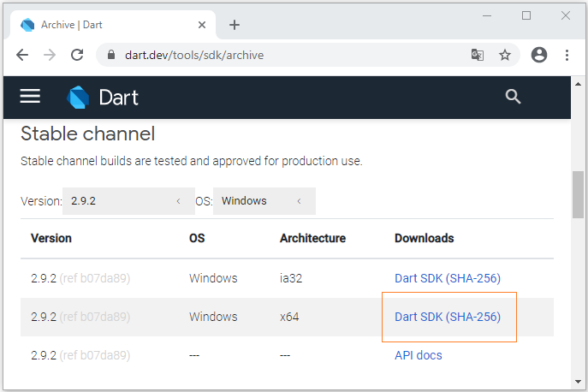
Task: Open the Dart site search
Action: click(x=513, y=97)
